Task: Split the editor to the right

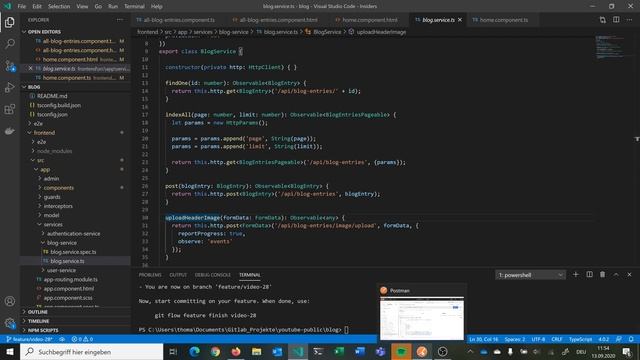Action: [616, 20]
